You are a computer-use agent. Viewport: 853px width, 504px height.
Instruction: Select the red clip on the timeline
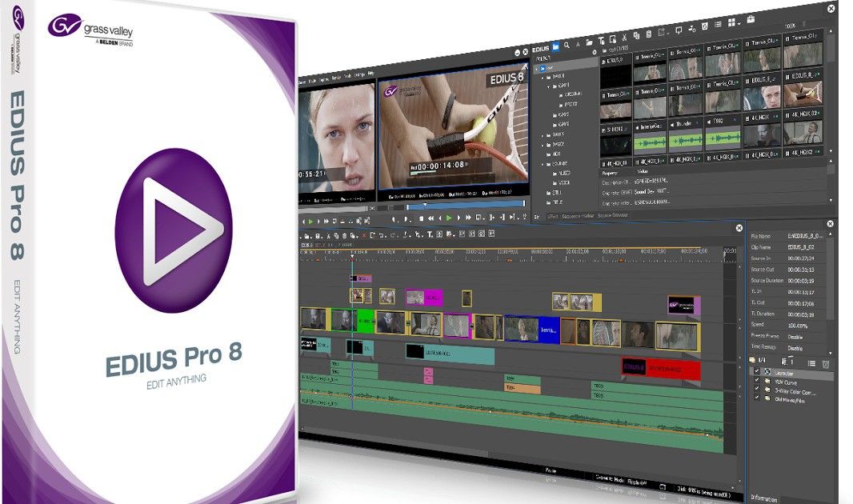(x=661, y=369)
